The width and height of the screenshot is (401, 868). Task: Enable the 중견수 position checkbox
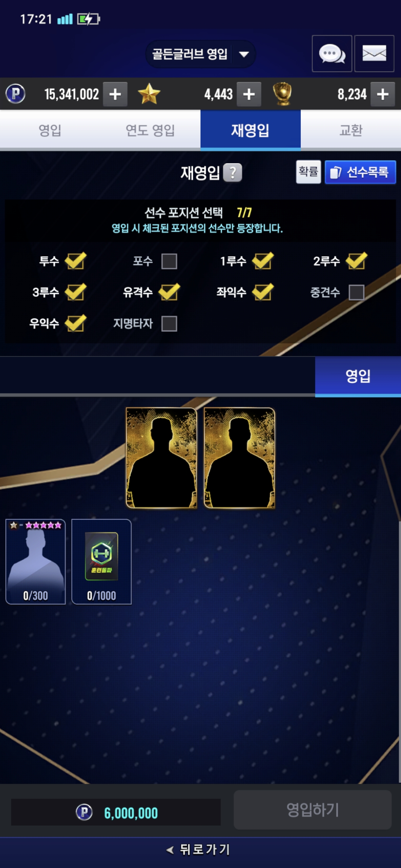click(356, 292)
